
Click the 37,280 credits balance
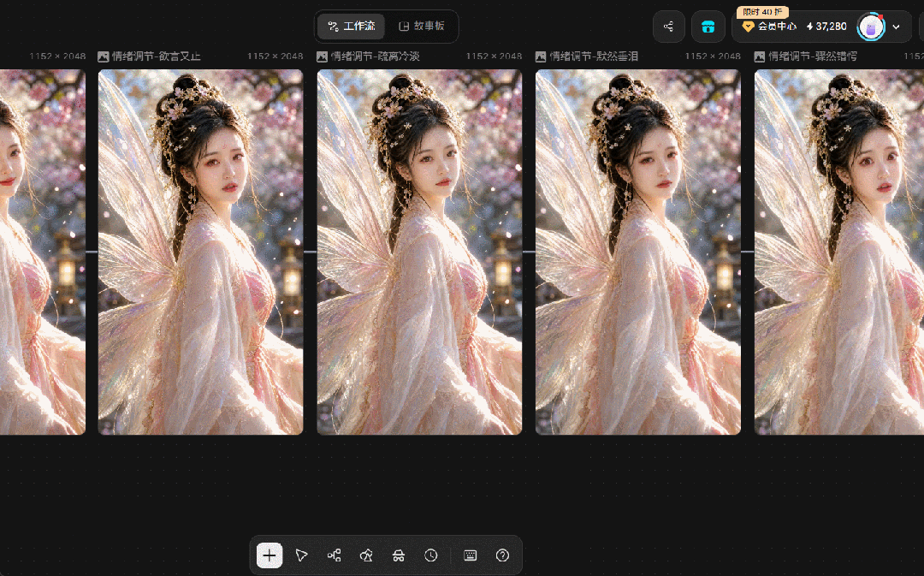(x=826, y=27)
